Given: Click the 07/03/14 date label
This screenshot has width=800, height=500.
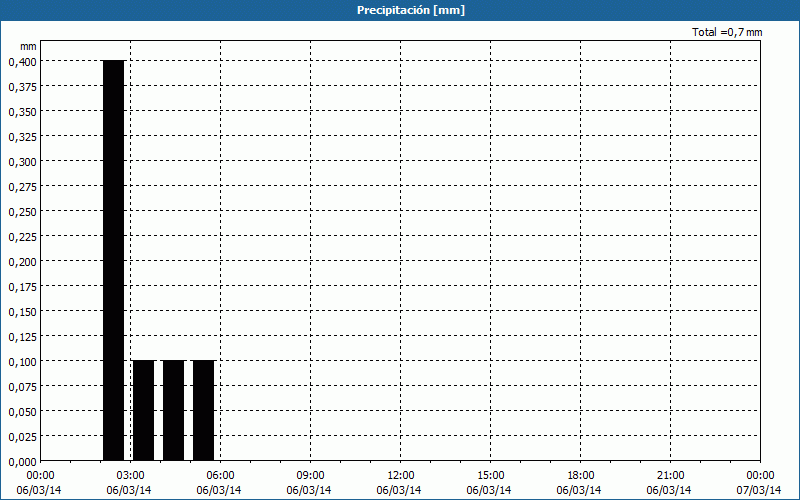Looking at the screenshot, I should [759, 490].
